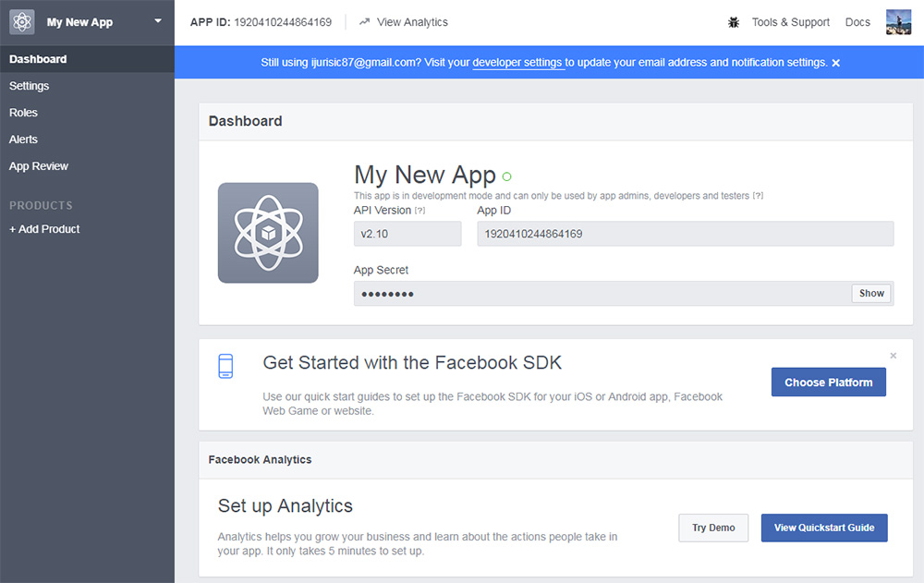This screenshot has width=924, height=583.
Task: Click + Add Product in sidebar
Action: [44, 229]
